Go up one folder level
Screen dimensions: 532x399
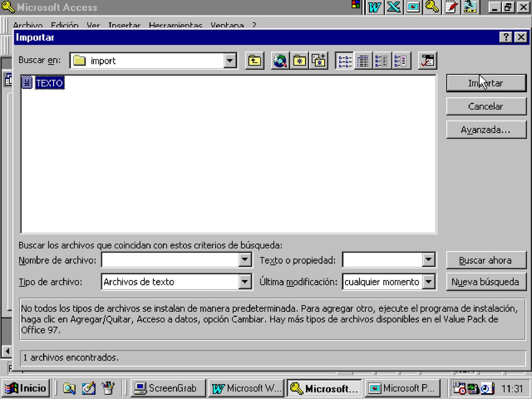click(x=255, y=61)
